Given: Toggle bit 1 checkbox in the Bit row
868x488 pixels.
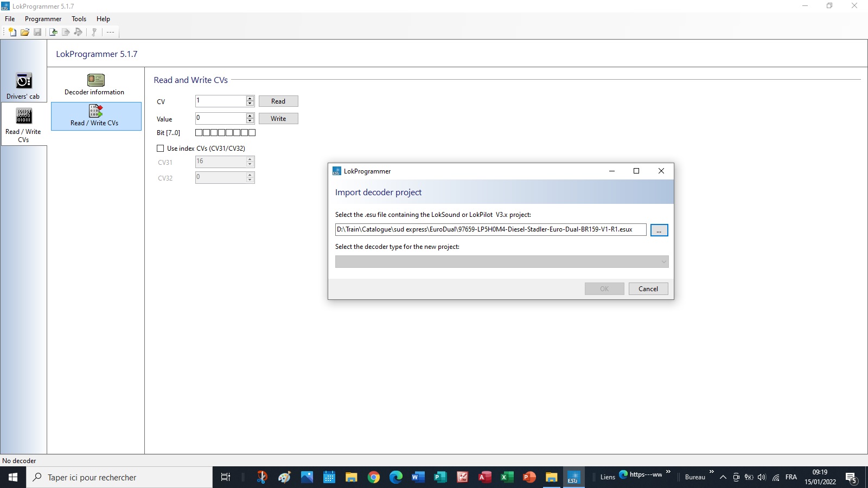Looking at the screenshot, I should [244, 132].
